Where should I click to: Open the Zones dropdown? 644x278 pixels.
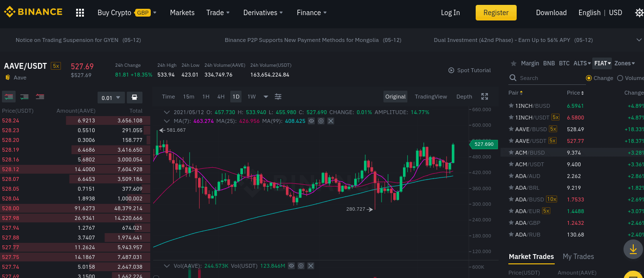click(x=625, y=63)
